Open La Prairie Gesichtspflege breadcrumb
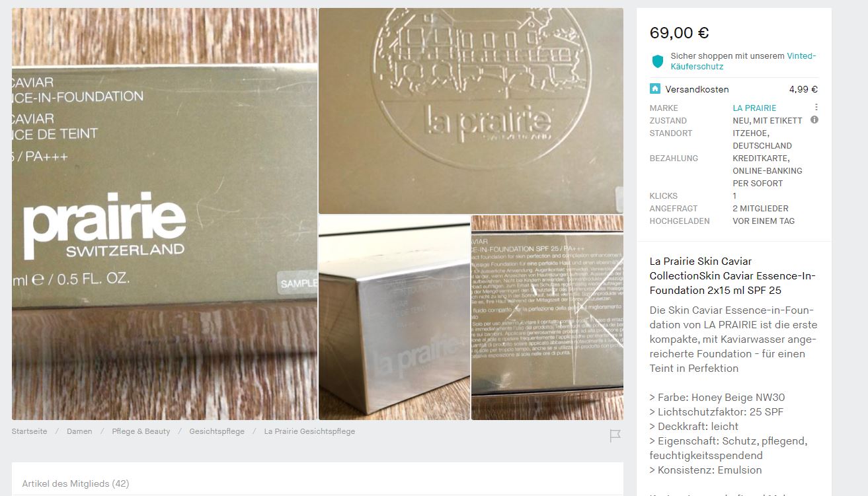This screenshot has width=868, height=496. (309, 431)
